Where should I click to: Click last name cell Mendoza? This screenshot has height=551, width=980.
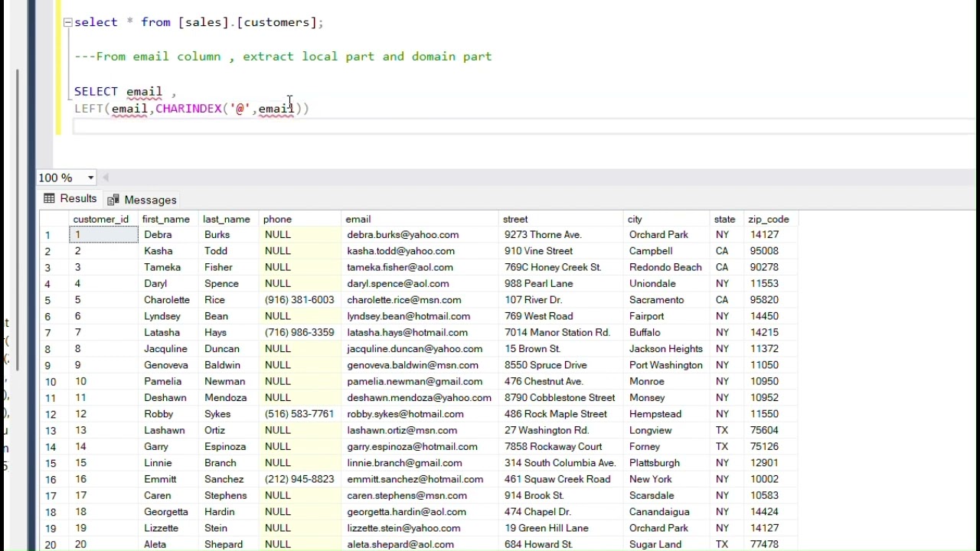pyautogui.click(x=229, y=398)
